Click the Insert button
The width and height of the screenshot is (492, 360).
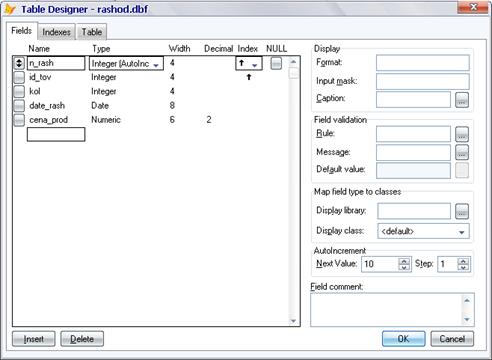point(34,339)
